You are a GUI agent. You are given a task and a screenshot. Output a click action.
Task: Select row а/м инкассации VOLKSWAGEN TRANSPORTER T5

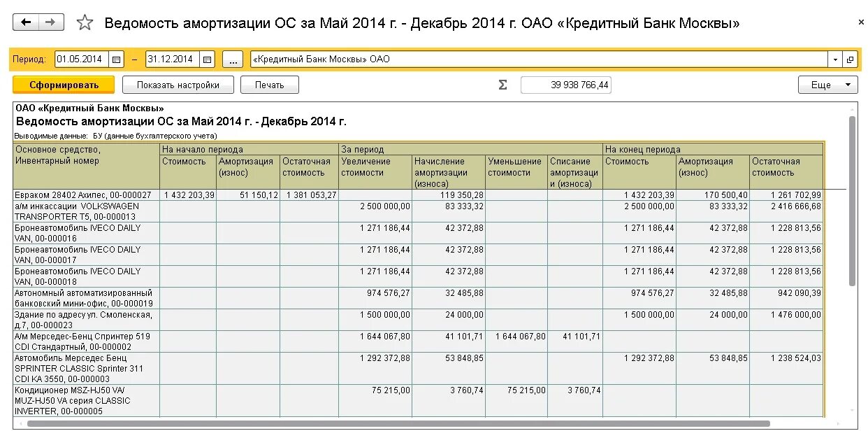tap(418, 211)
